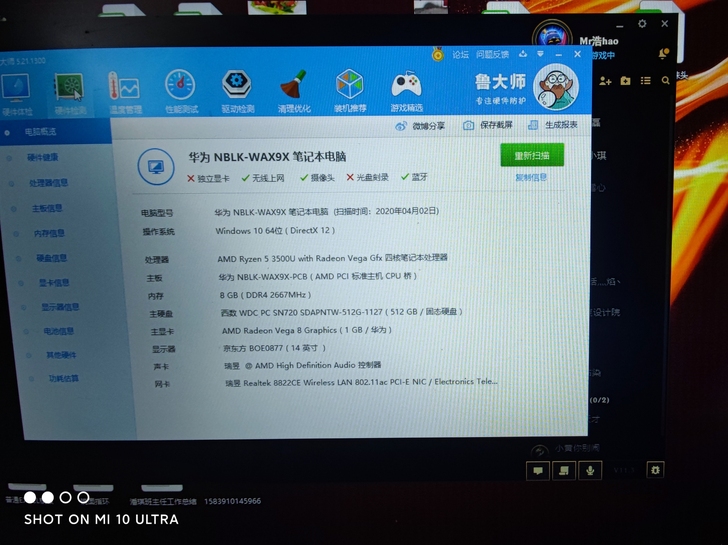728x545 pixels.
Task: Select 硬件健康 in the sidebar
Action: (x=43, y=158)
